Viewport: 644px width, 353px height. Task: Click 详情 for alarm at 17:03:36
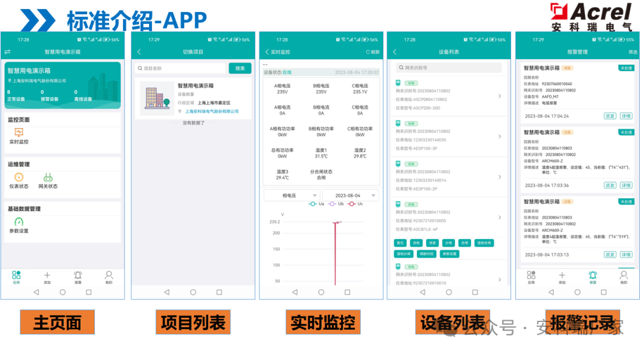pos(626,185)
